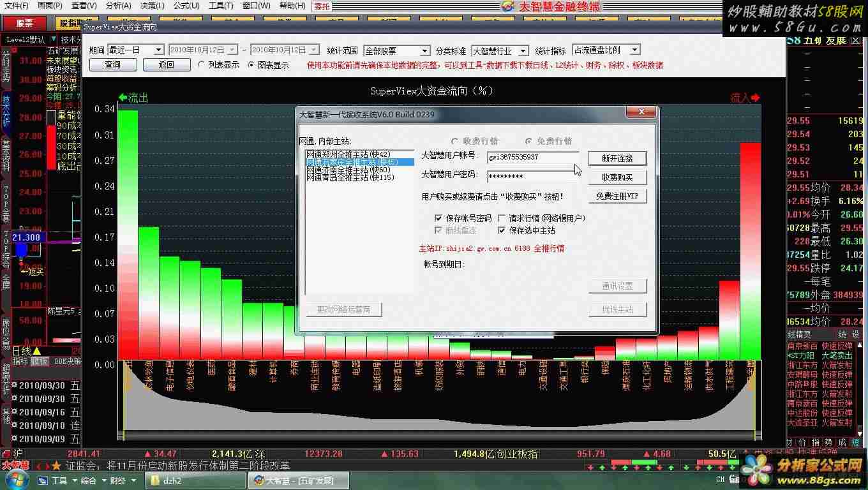Open the 基本资料 left sidebar tab
The width and height of the screenshot is (868, 490).
pyautogui.click(x=6, y=156)
